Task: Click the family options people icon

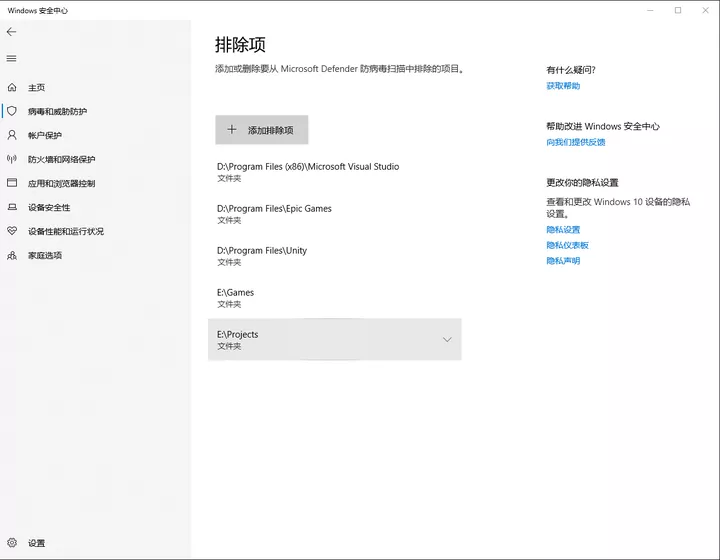Action: tap(12, 255)
